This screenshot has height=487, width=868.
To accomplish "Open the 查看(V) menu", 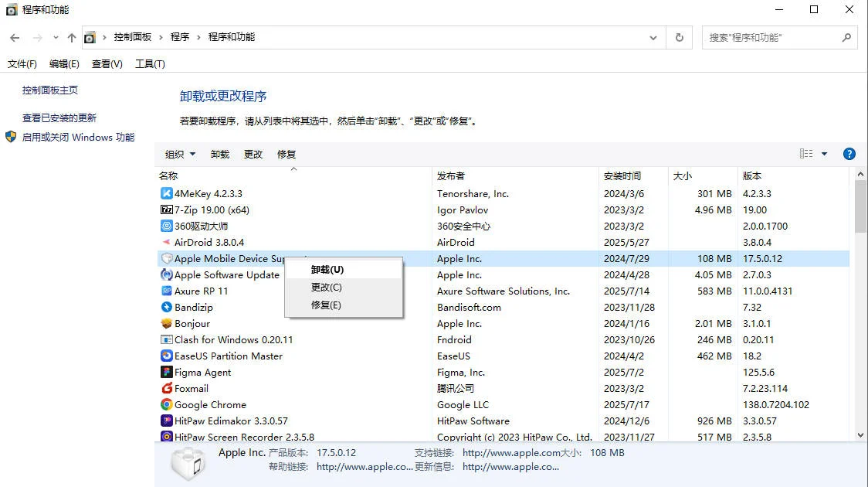I will [107, 63].
